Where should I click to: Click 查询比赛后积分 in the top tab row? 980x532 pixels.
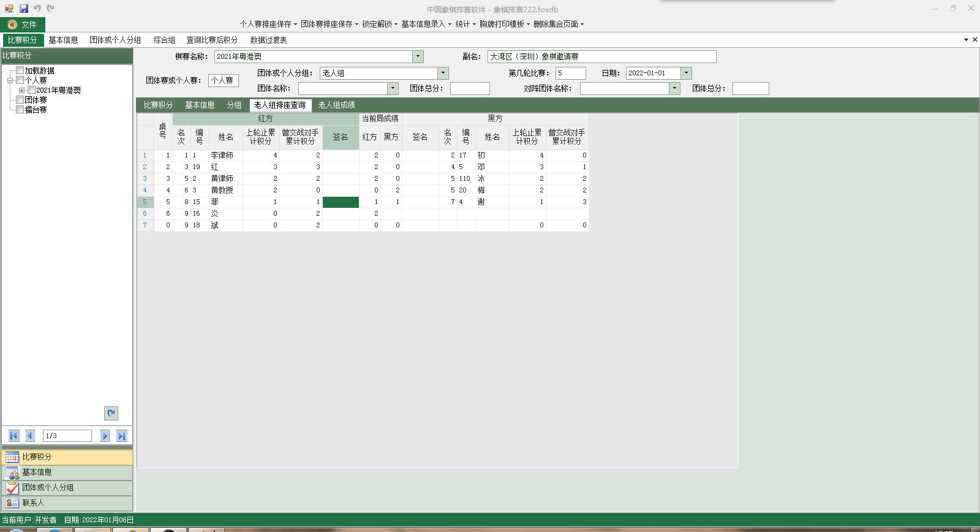coord(212,40)
